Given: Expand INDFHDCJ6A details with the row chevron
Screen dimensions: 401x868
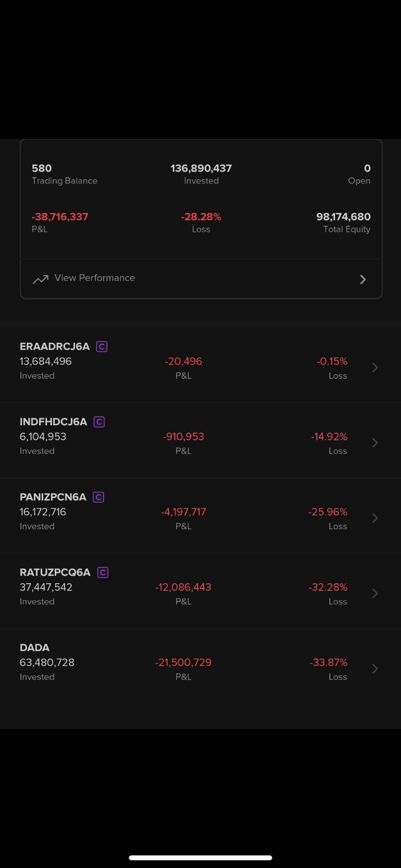Looking at the screenshot, I should click(x=375, y=443).
